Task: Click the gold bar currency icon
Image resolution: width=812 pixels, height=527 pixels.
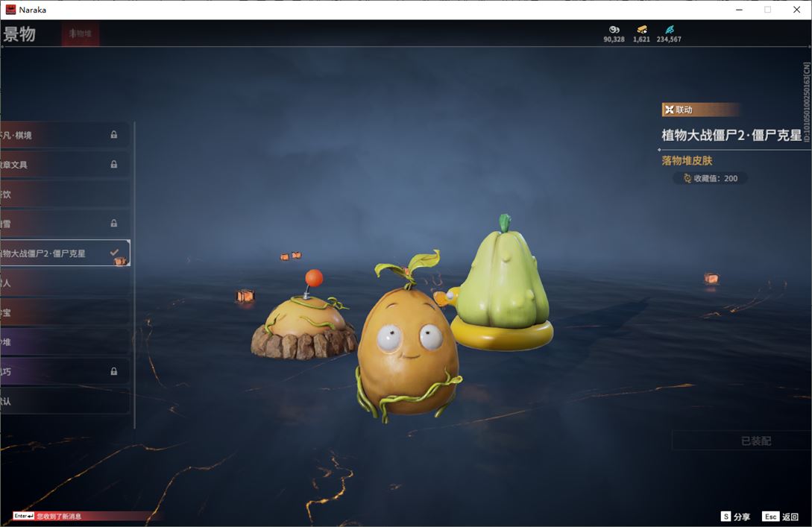Action: (x=641, y=30)
